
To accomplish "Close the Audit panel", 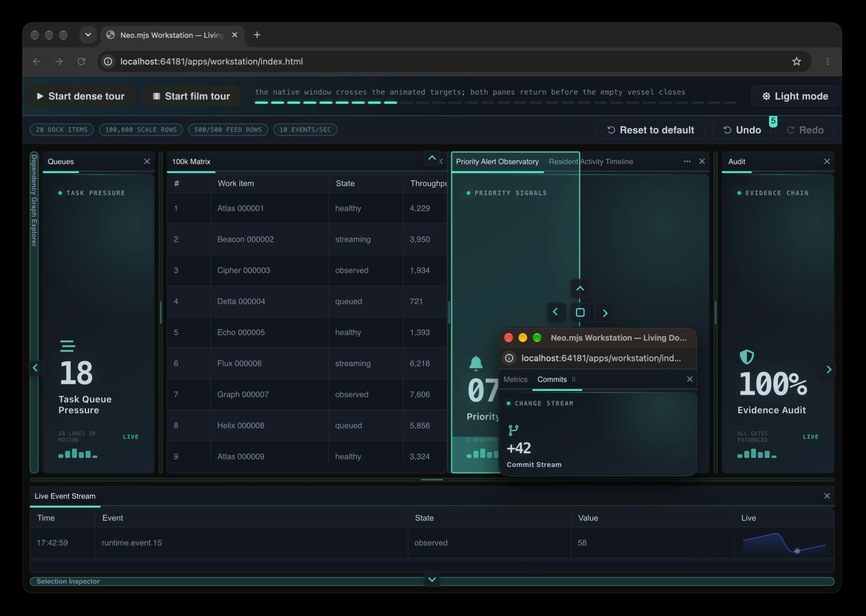I will 827,161.
